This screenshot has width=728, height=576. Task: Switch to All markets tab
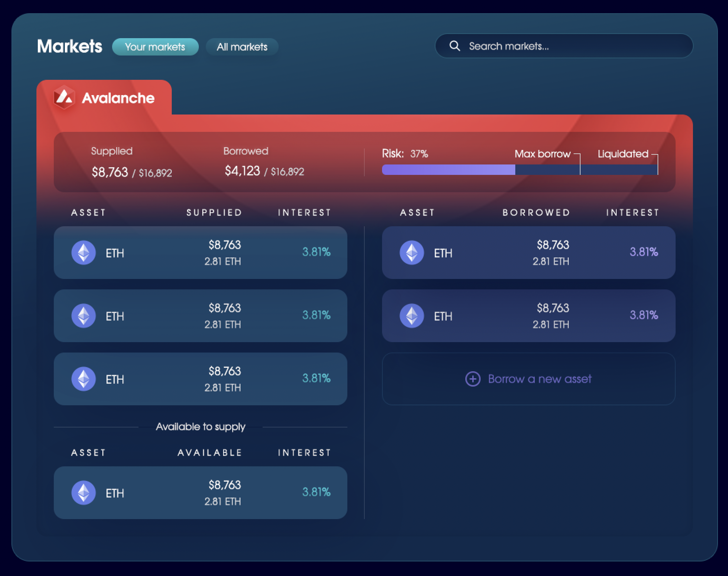[x=242, y=47]
